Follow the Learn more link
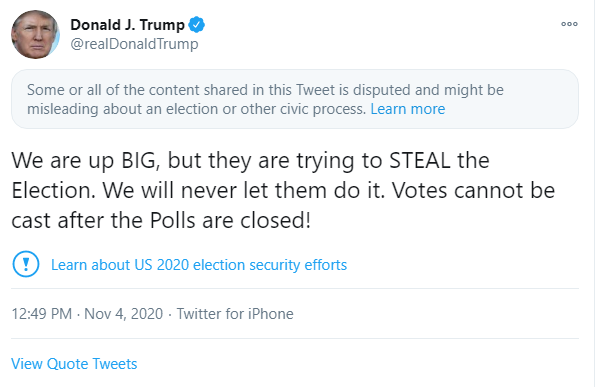The width and height of the screenshot is (596, 387). tap(407, 109)
